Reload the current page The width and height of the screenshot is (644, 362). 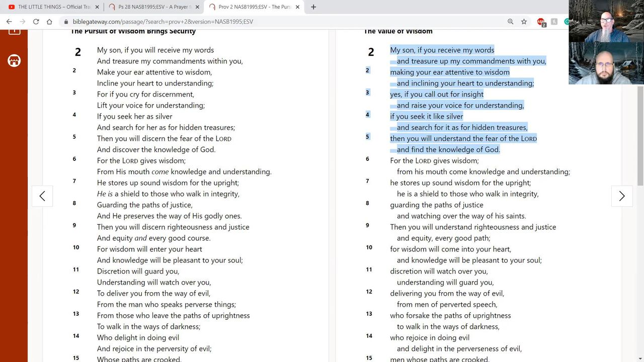(x=36, y=22)
